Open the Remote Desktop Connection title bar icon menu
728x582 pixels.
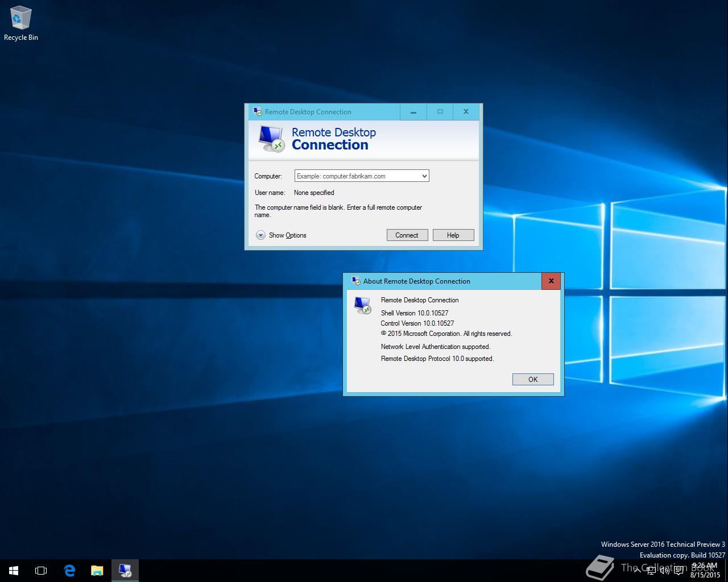point(258,111)
